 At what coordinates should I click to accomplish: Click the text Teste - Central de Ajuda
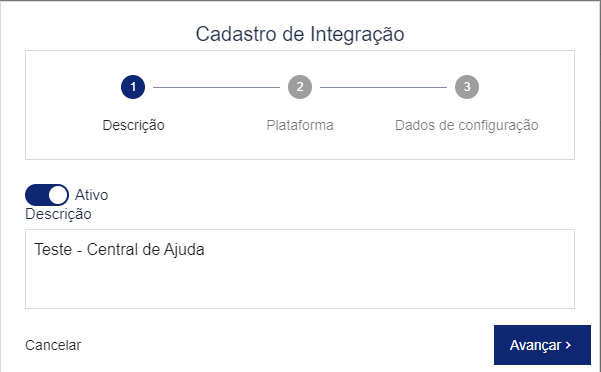(x=119, y=250)
